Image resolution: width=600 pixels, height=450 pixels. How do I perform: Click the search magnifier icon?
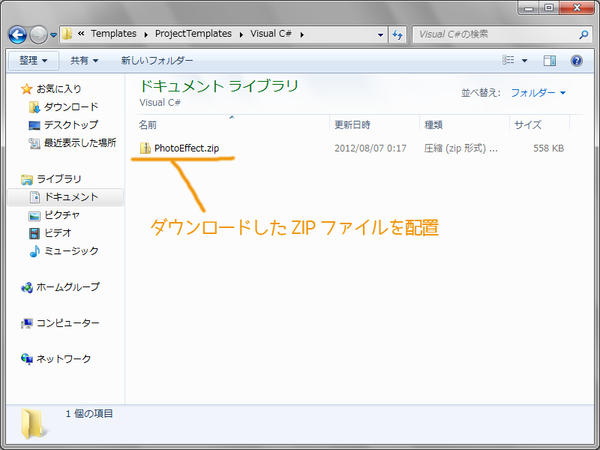pyautogui.click(x=584, y=34)
